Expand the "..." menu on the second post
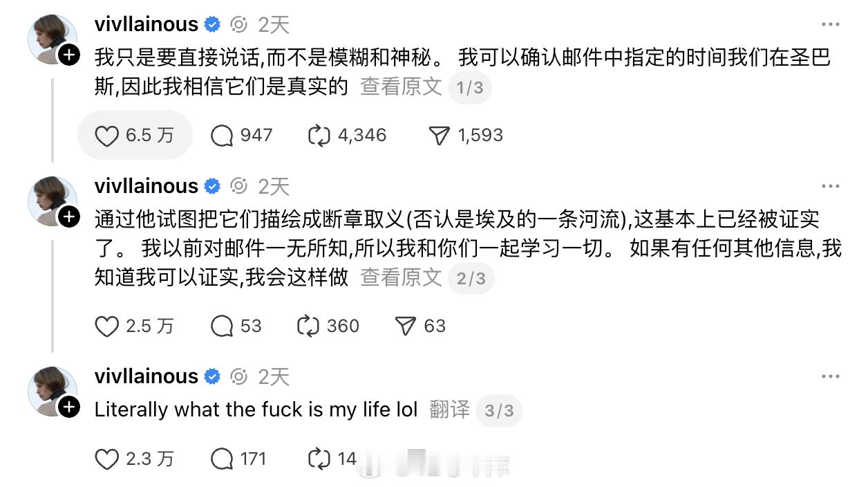 pyautogui.click(x=830, y=185)
